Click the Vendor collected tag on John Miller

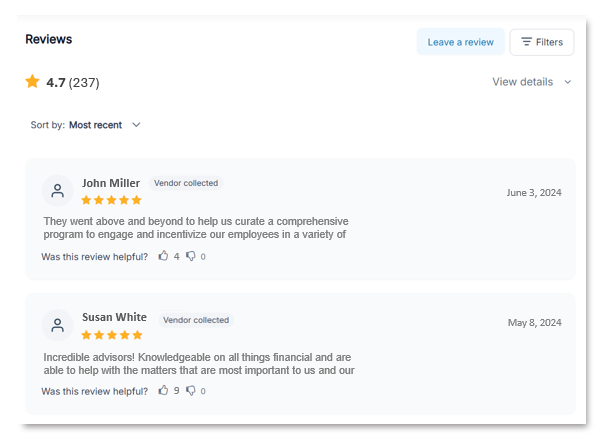pyautogui.click(x=186, y=183)
